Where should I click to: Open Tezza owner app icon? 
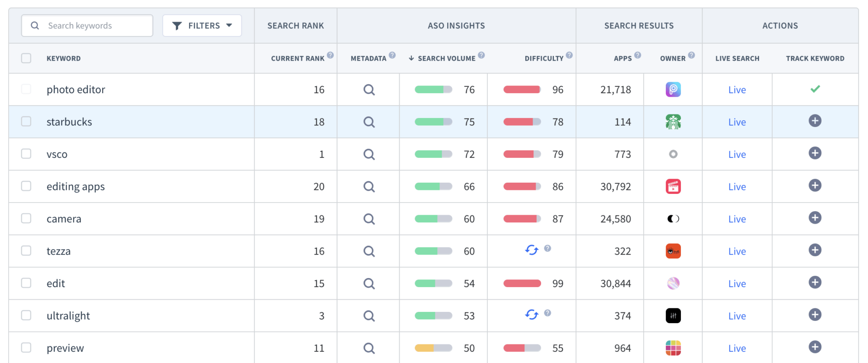click(x=673, y=251)
